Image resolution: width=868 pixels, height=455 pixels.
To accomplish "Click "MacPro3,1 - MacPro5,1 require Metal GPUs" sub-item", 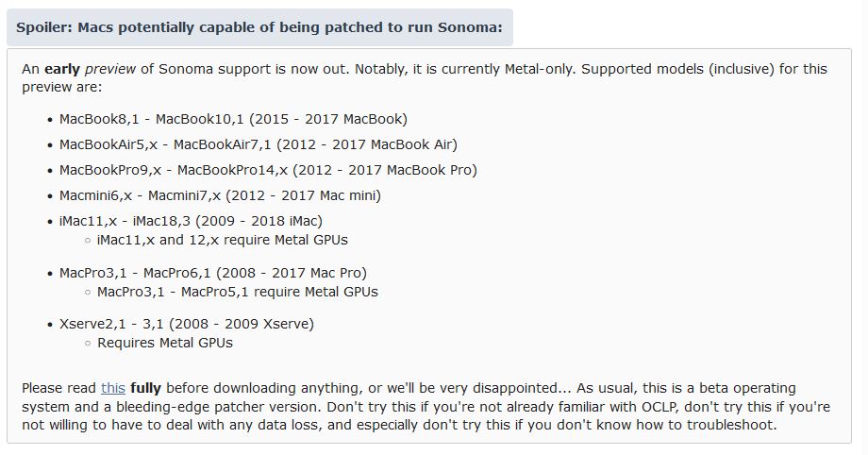I will (237, 292).
